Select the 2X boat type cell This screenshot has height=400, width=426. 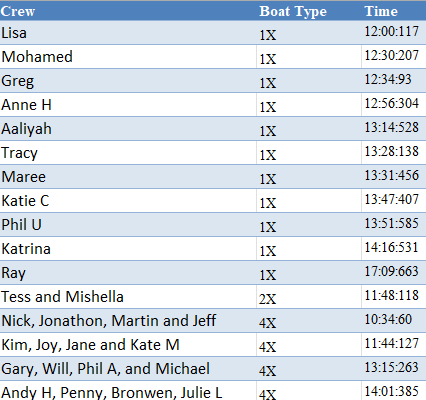309,297
